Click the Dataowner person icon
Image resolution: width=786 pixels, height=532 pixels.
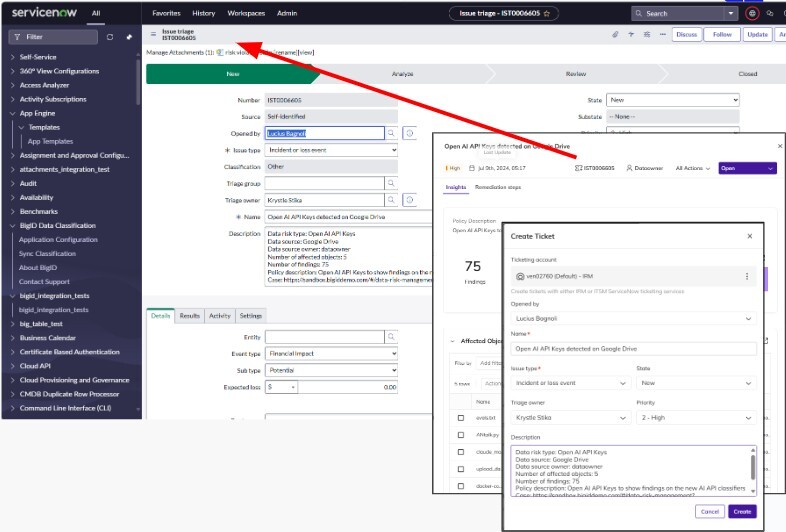(x=629, y=168)
